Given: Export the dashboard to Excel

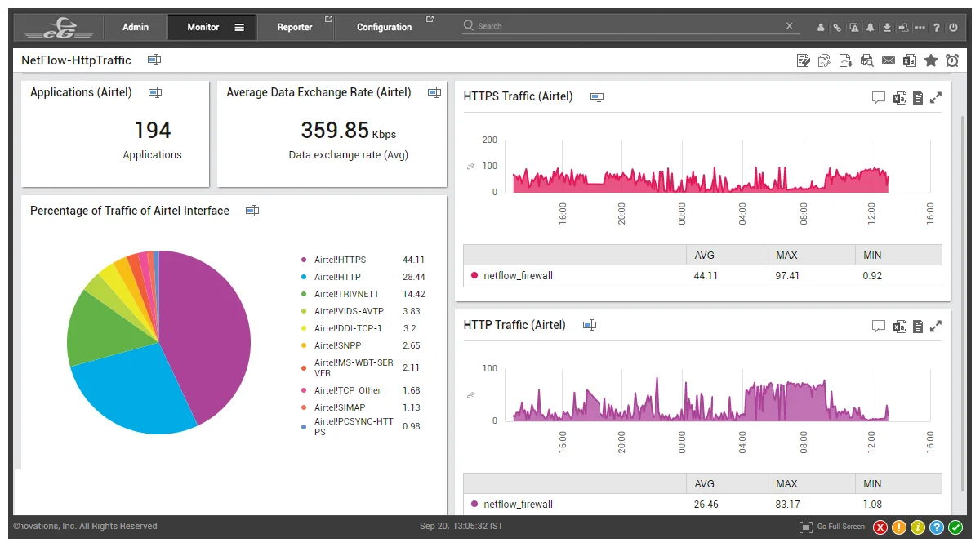Looking at the screenshot, I should [x=910, y=60].
